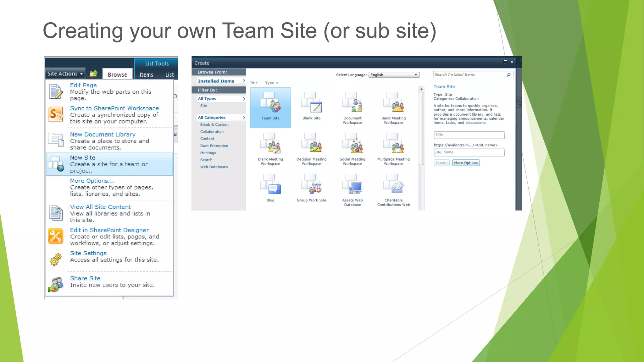Maximize the Create dialog
Image resolution: width=644 pixels, height=362 pixels.
505,62
